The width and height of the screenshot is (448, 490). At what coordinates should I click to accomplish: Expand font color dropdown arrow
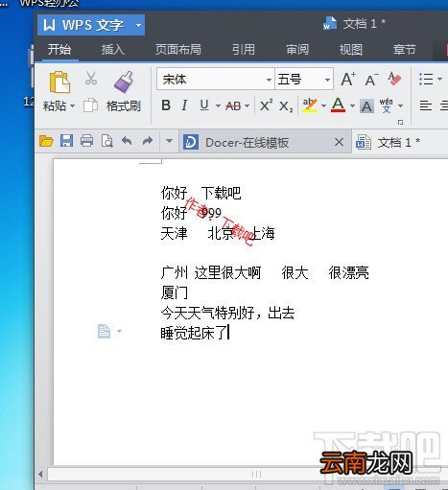pyautogui.click(x=352, y=105)
